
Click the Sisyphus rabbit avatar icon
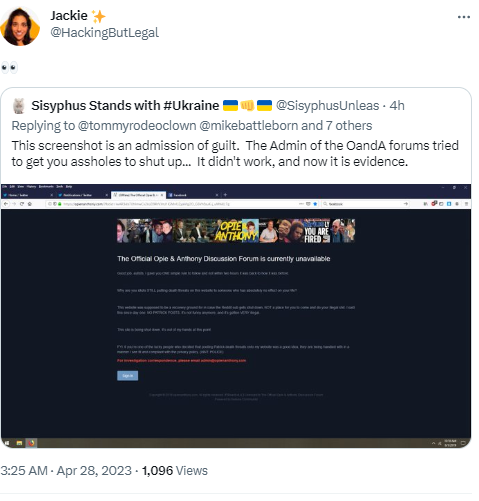[x=19, y=106]
